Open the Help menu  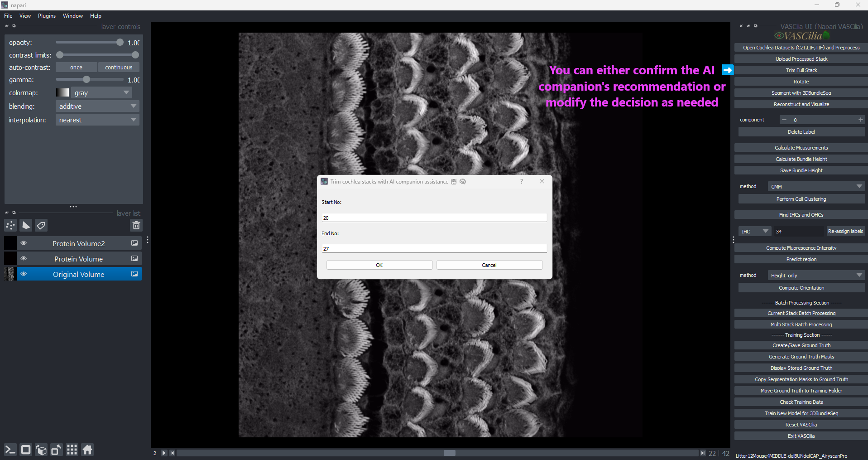point(96,15)
